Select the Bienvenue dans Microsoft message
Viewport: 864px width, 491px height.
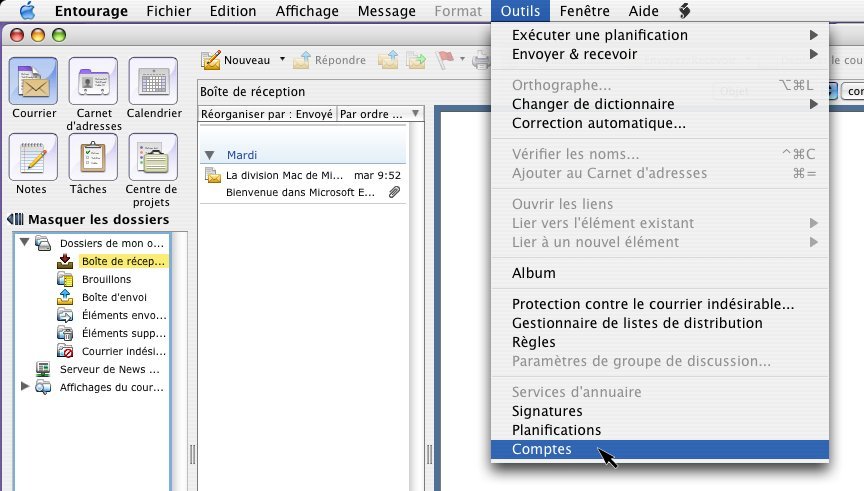pyautogui.click(x=303, y=184)
